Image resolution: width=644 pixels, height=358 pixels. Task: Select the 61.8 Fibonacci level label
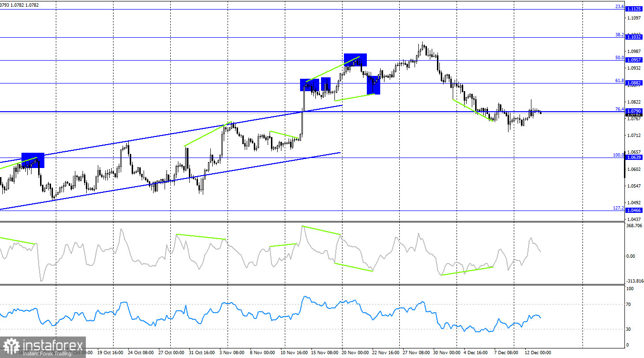[620, 81]
